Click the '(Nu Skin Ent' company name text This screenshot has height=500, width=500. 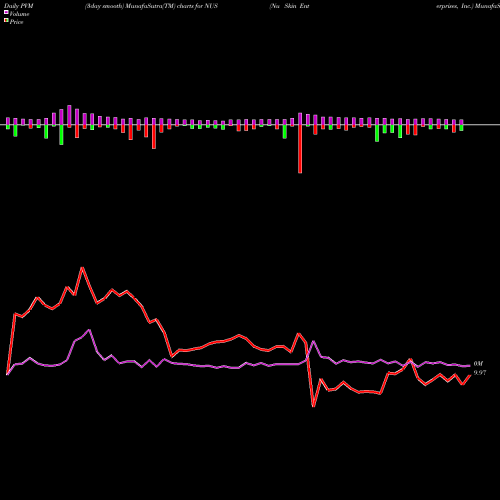tap(289, 6)
